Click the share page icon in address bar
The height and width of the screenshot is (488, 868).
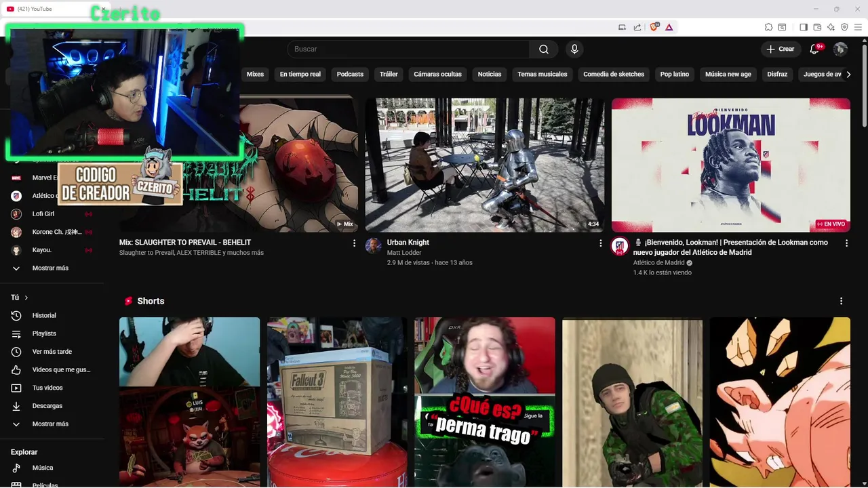(x=637, y=27)
